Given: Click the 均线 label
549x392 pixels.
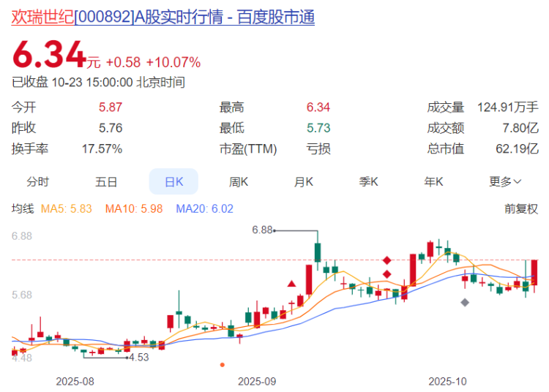Looking at the screenshot, I should [23, 208].
